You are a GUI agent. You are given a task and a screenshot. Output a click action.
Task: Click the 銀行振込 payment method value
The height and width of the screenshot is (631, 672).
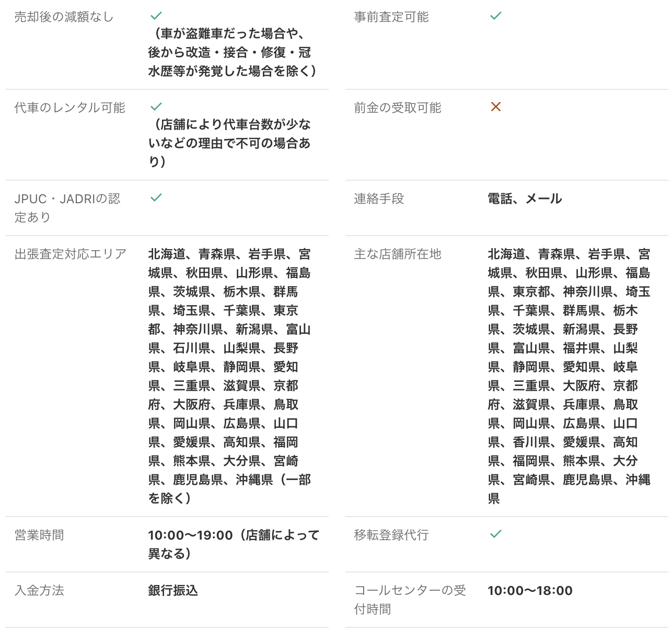click(x=173, y=590)
